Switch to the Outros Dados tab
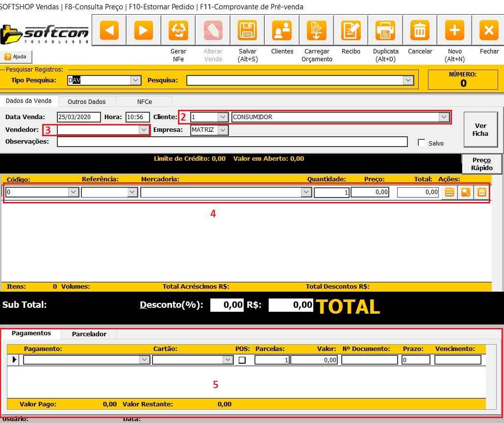 (x=87, y=101)
